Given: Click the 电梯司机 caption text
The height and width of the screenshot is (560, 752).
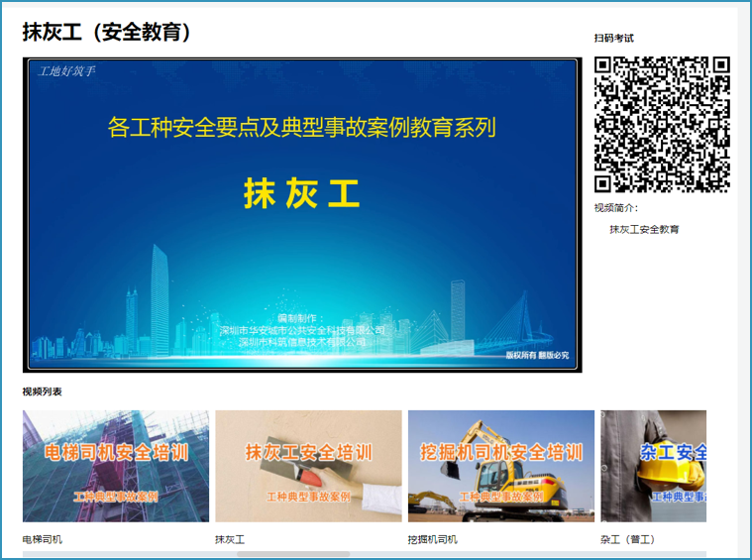Looking at the screenshot, I should tap(43, 539).
